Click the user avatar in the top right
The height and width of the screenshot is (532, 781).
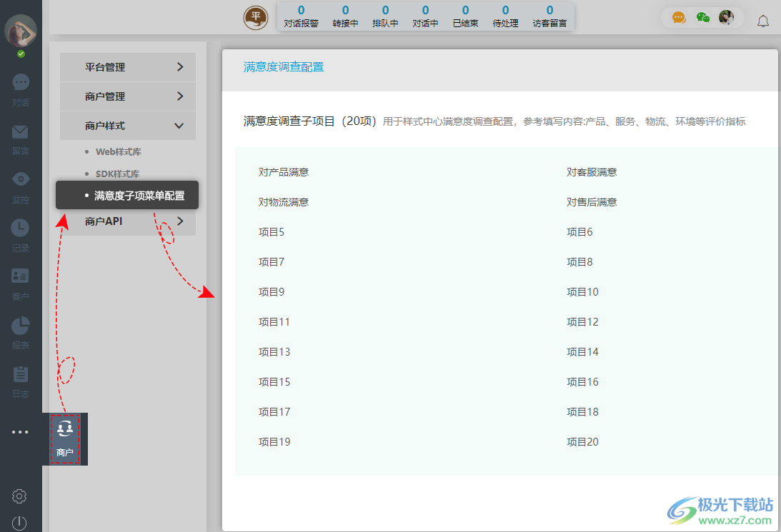[x=727, y=16]
